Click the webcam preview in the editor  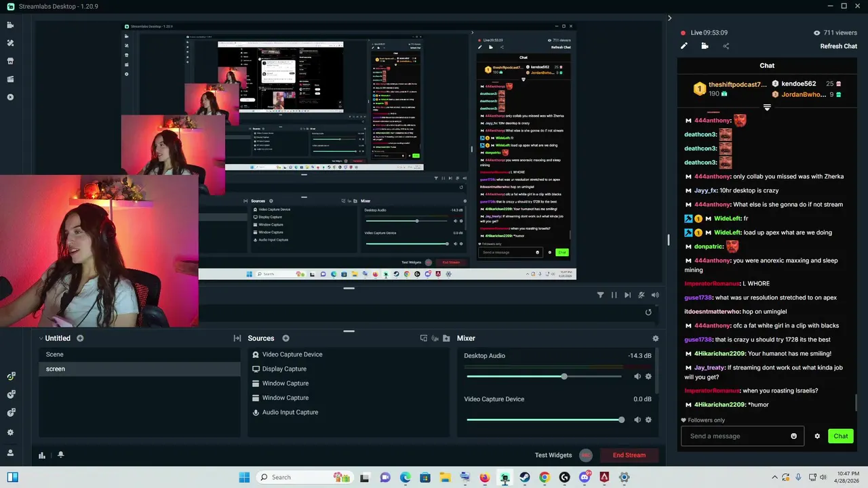point(99,251)
